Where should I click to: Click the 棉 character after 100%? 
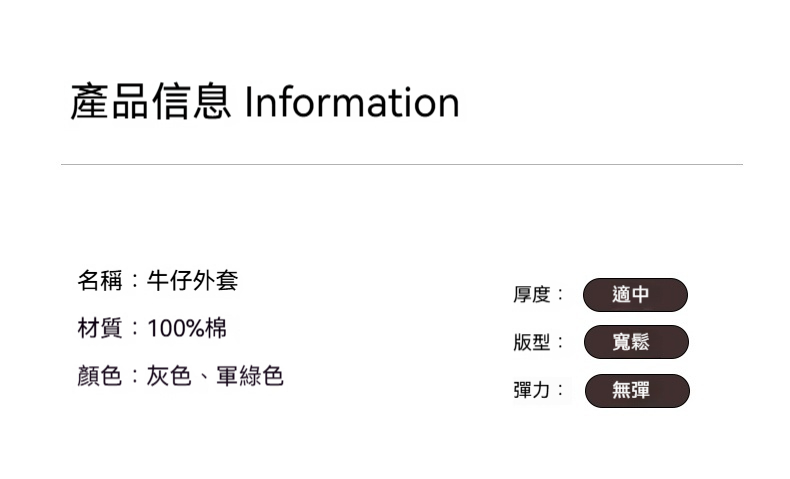click(x=217, y=328)
